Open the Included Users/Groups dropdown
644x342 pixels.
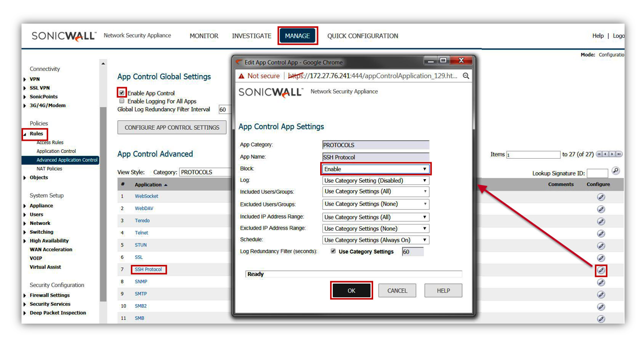pos(376,192)
